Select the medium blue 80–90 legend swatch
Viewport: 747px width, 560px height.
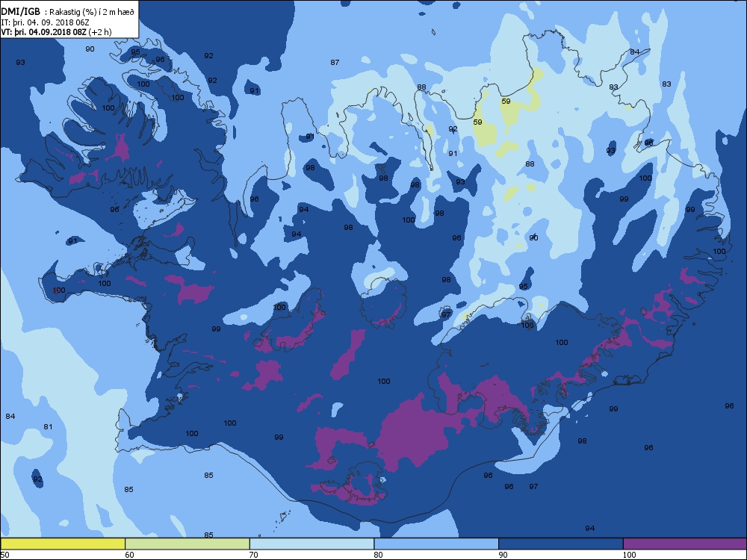(436, 544)
